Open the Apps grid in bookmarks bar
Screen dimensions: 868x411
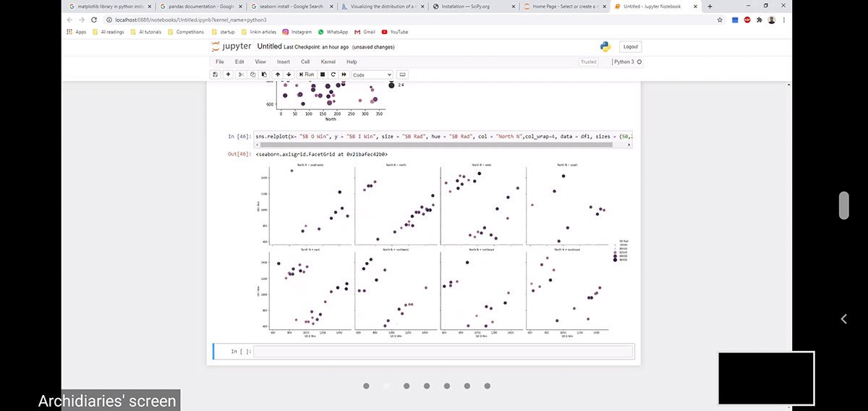tap(76, 32)
